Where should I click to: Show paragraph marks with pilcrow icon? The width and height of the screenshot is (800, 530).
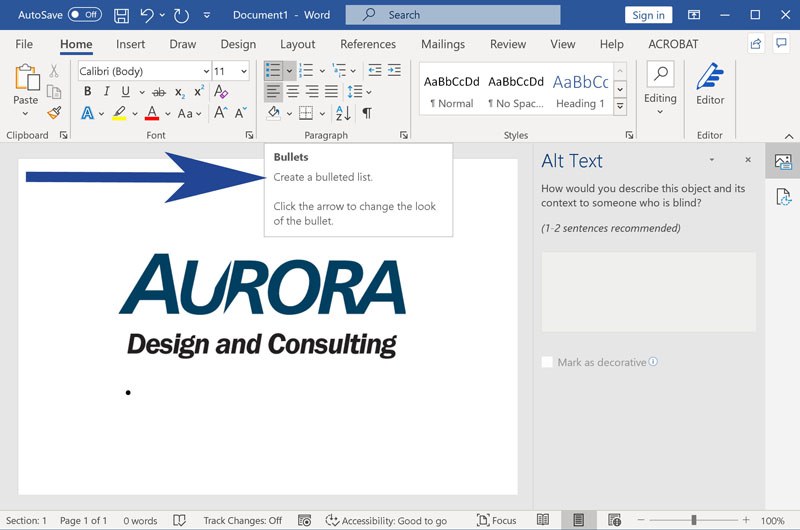pyautogui.click(x=367, y=113)
